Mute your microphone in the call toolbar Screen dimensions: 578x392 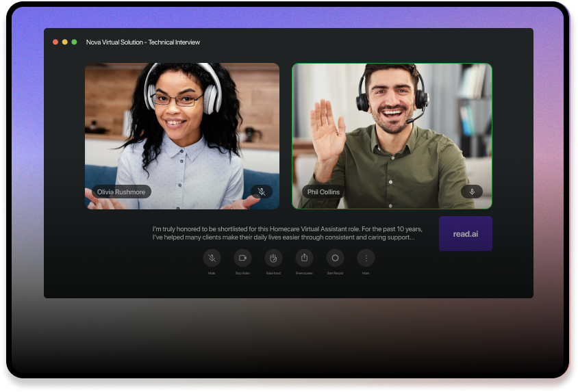click(x=212, y=258)
